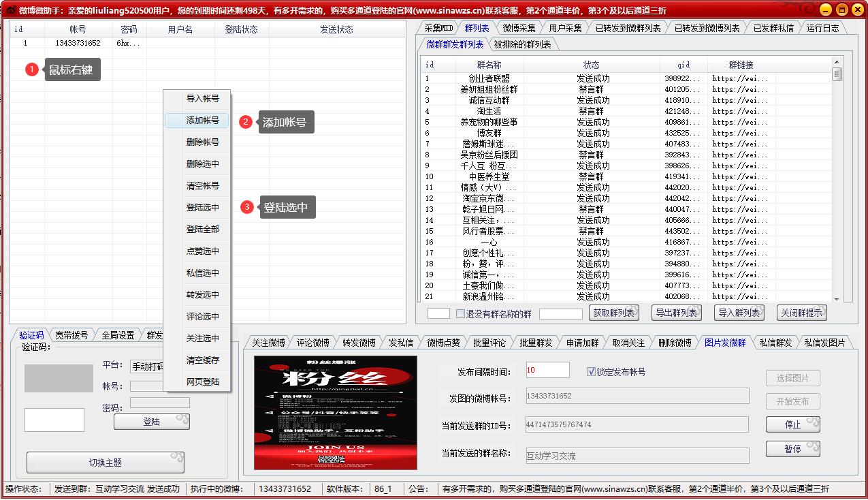Choose 删除选中 context menu entry
This screenshot has height=500, width=868.
coord(203,164)
